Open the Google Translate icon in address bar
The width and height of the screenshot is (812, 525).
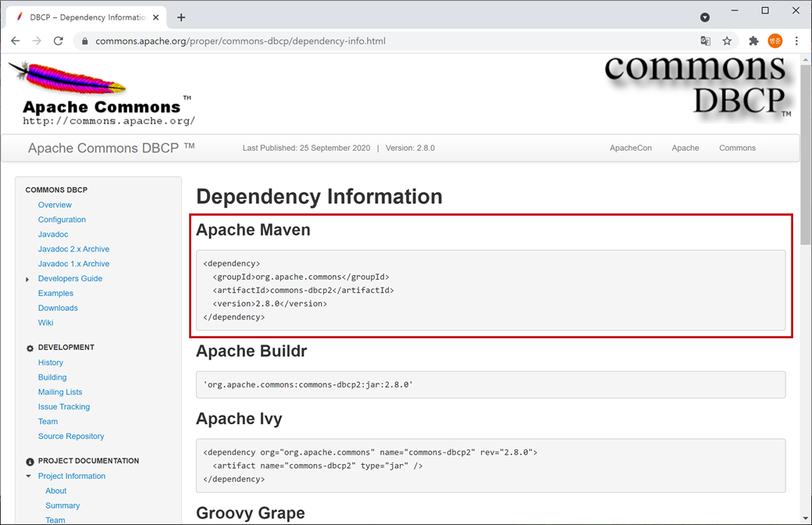705,41
